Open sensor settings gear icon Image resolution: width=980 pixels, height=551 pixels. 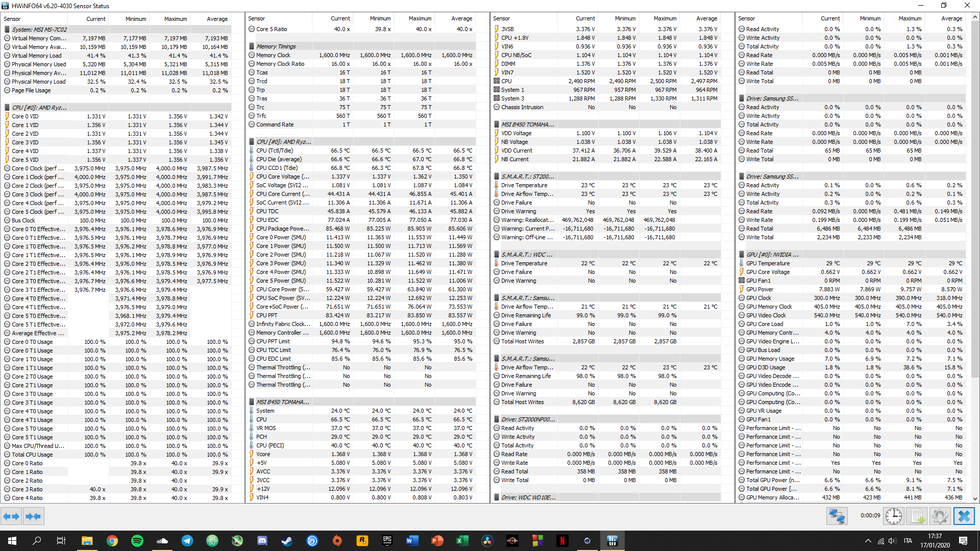pos(940,516)
